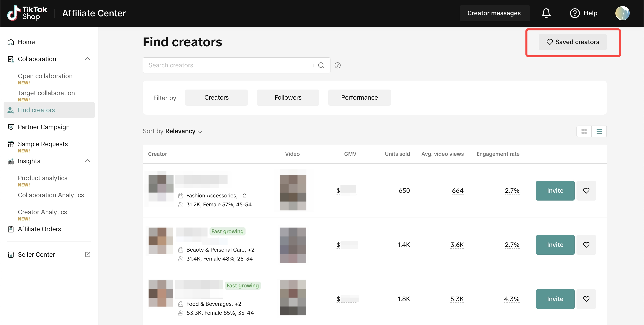Screen dimensions: 644x325
Task: Open the user profile avatar
Action: (622, 13)
